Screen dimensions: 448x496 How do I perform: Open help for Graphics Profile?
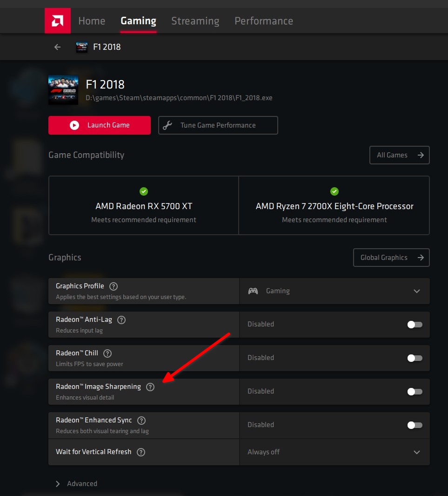tap(113, 286)
